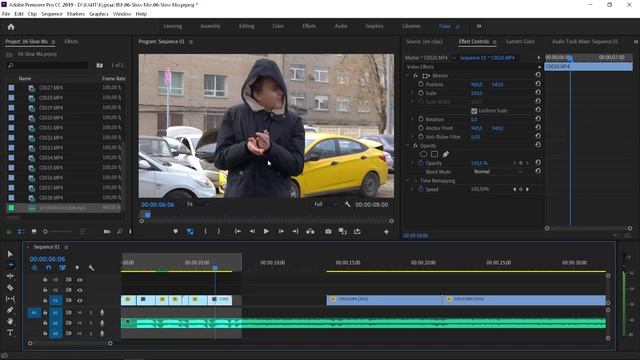This screenshot has height=360, width=640.
Task: Switch to the Audio Track Mixer tab
Action: (585, 41)
